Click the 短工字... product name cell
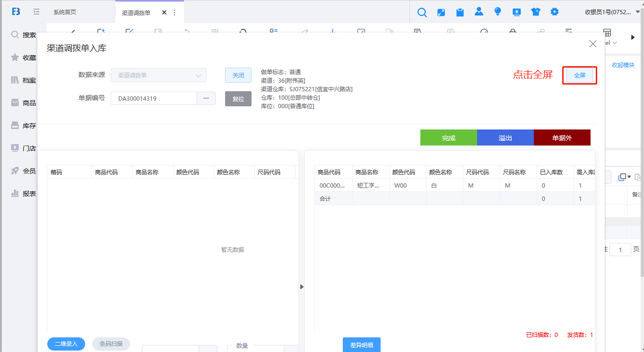The height and width of the screenshot is (352, 644). [371, 185]
